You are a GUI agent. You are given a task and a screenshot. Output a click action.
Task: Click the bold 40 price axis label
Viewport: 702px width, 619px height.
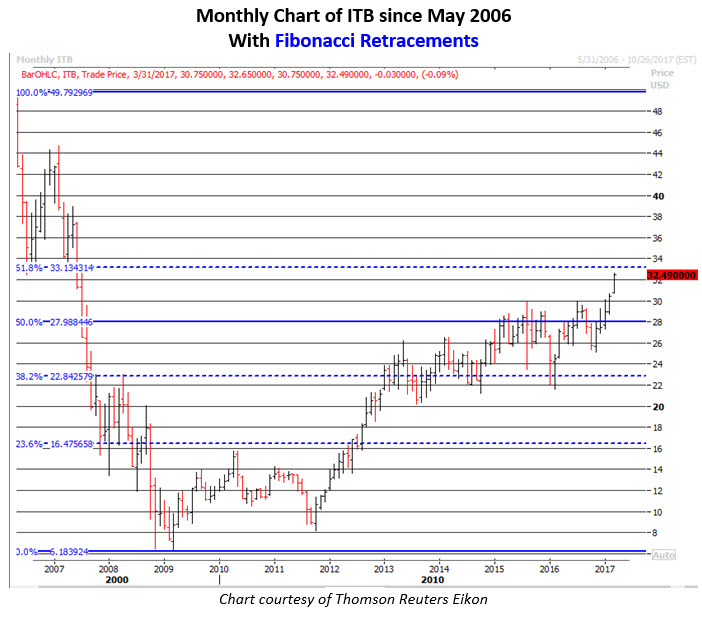pos(658,196)
